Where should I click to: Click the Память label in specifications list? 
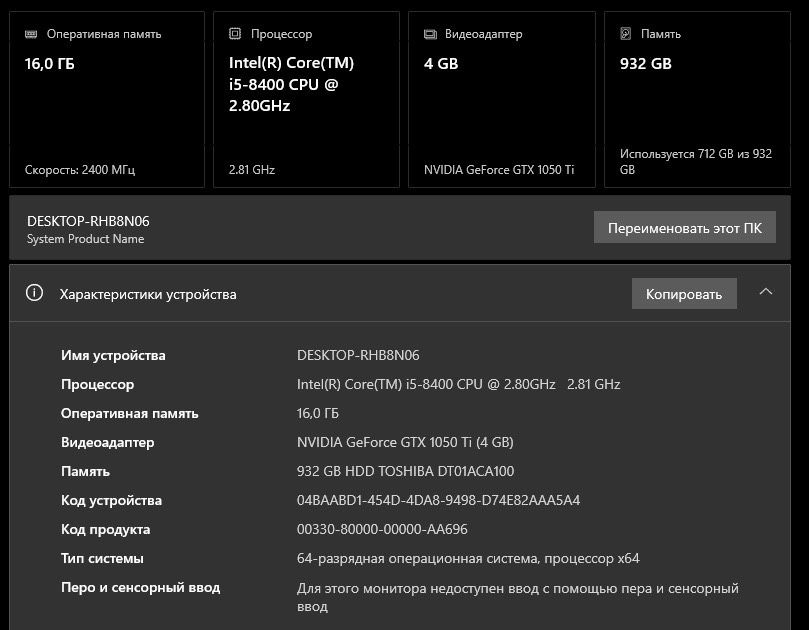coord(85,472)
